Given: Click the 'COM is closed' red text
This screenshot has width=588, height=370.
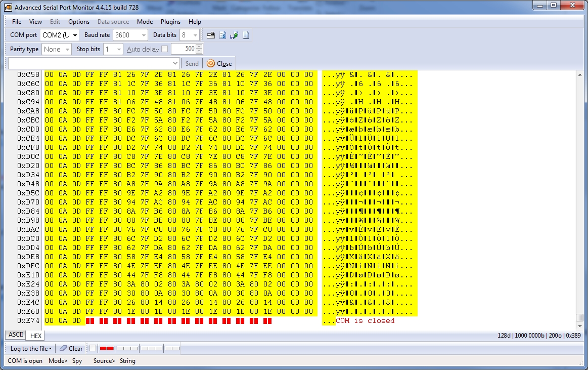Looking at the screenshot, I should [365, 320].
